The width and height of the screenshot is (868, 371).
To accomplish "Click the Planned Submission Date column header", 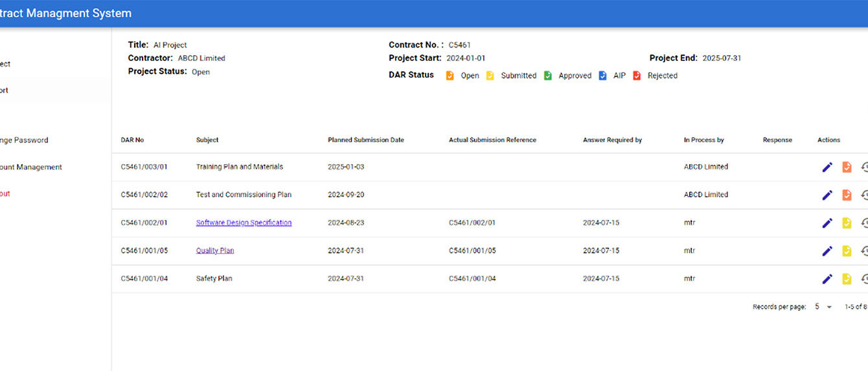I will click(x=365, y=140).
